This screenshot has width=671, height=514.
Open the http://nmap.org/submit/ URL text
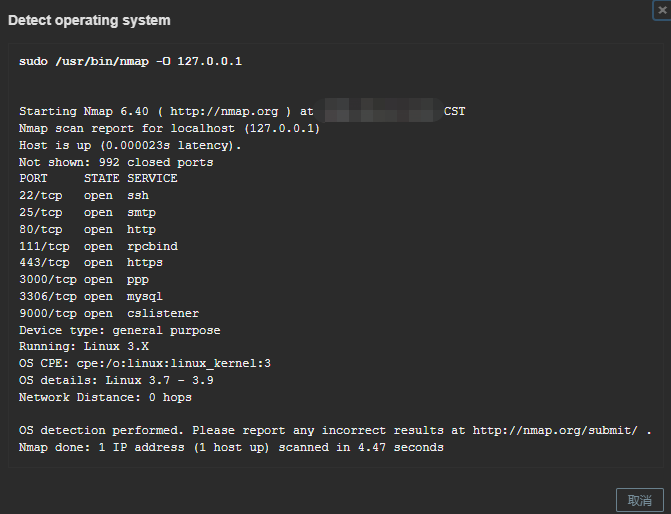point(555,431)
